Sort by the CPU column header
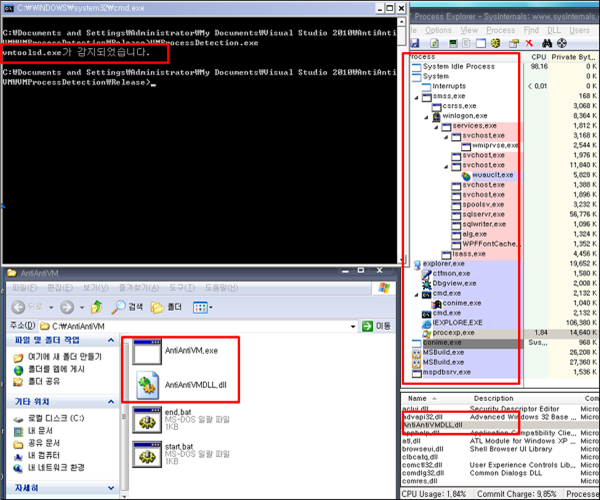The height and width of the screenshot is (500, 600). click(x=538, y=57)
